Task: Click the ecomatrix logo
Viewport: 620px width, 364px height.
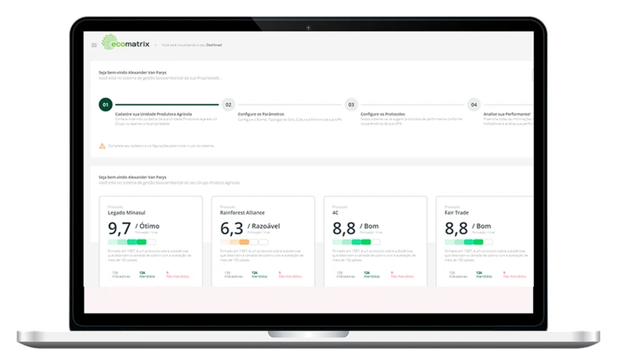Action: tap(126, 43)
